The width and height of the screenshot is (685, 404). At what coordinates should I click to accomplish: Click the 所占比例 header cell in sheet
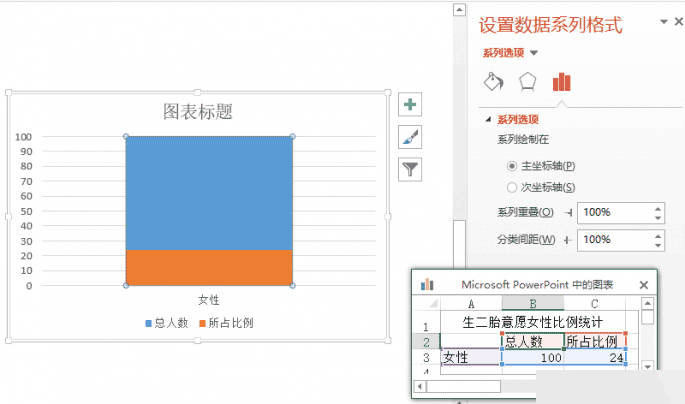pos(595,342)
